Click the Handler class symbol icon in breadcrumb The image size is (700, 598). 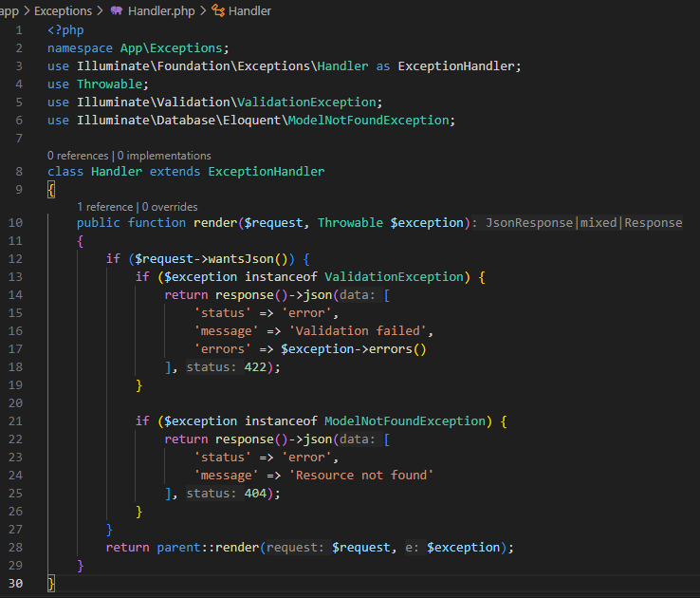218,11
